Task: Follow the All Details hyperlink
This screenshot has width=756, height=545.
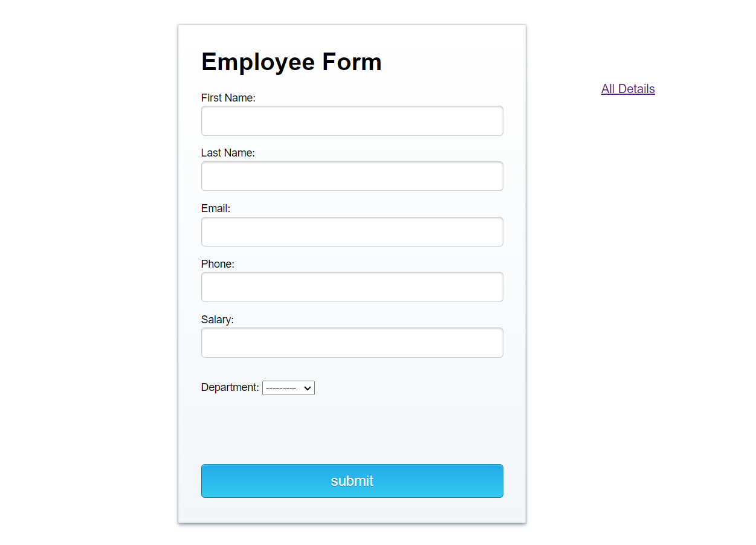Action: [x=627, y=89]
